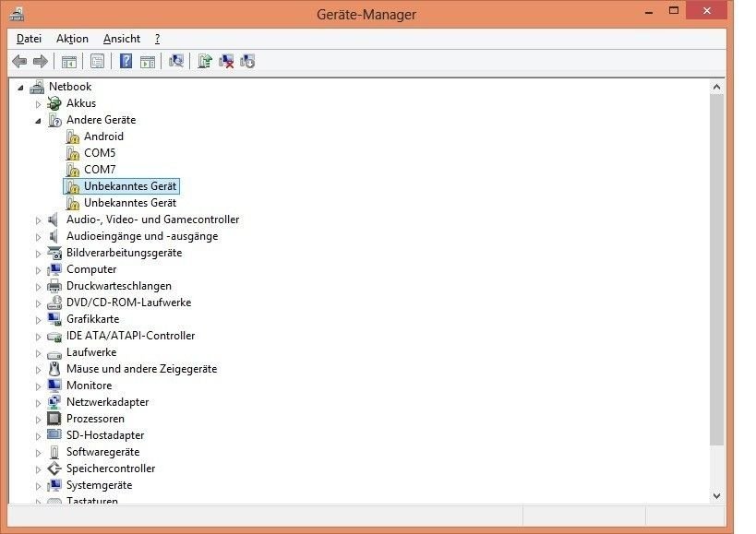Click the warning icon beside COM5

(x=72, y=153)
